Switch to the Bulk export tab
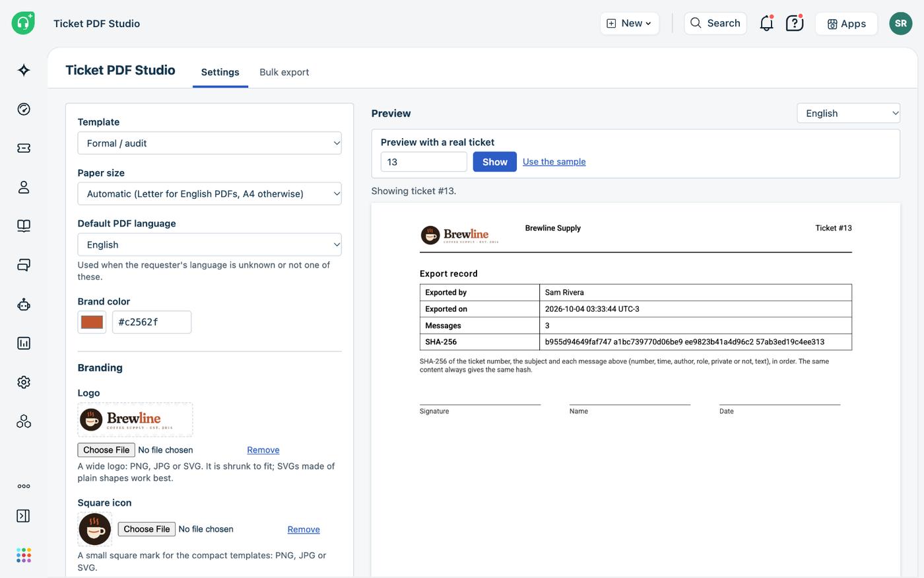Screen dimensions: 924x578 [x=284, y=72]
